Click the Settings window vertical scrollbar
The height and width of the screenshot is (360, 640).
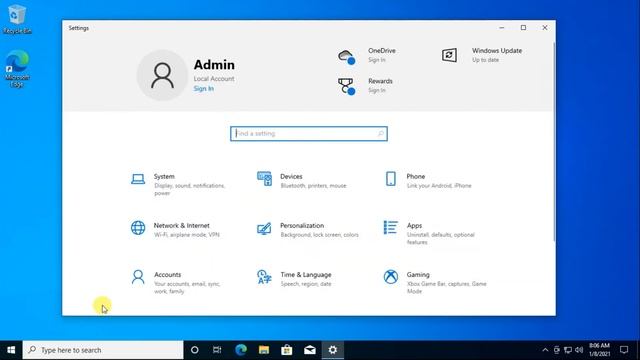[x=553, y=142]
